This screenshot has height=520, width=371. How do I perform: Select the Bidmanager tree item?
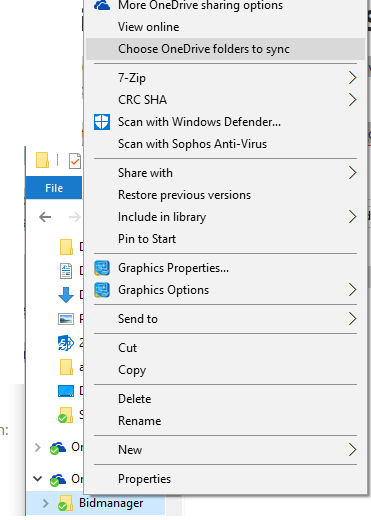coord(96,503)
